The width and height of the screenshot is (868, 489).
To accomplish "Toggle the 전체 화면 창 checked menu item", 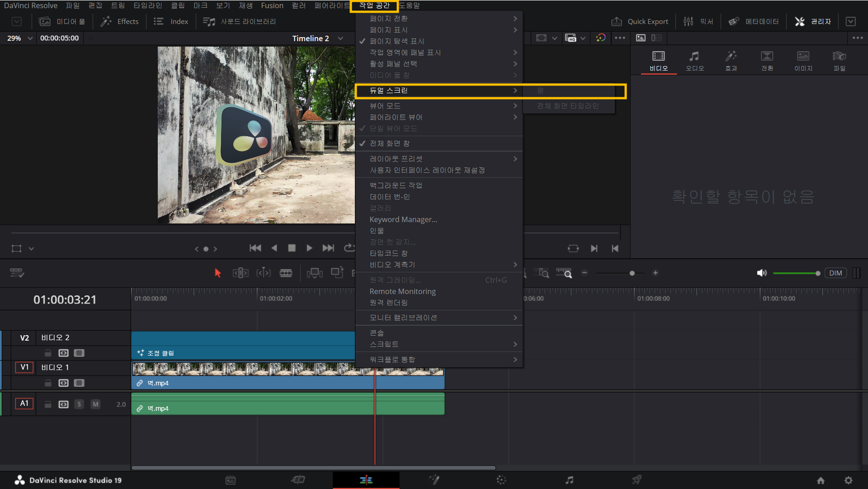I will (389, 143).
